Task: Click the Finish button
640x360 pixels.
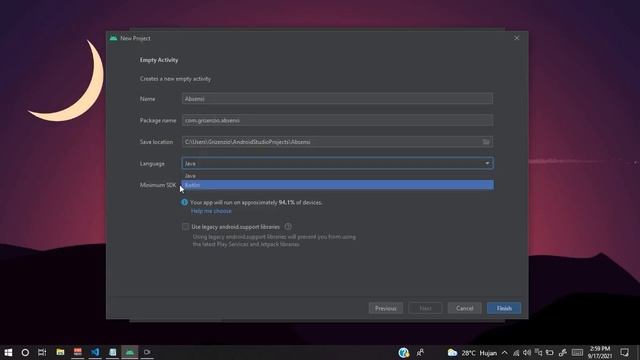Action: (x=504, y=308)
